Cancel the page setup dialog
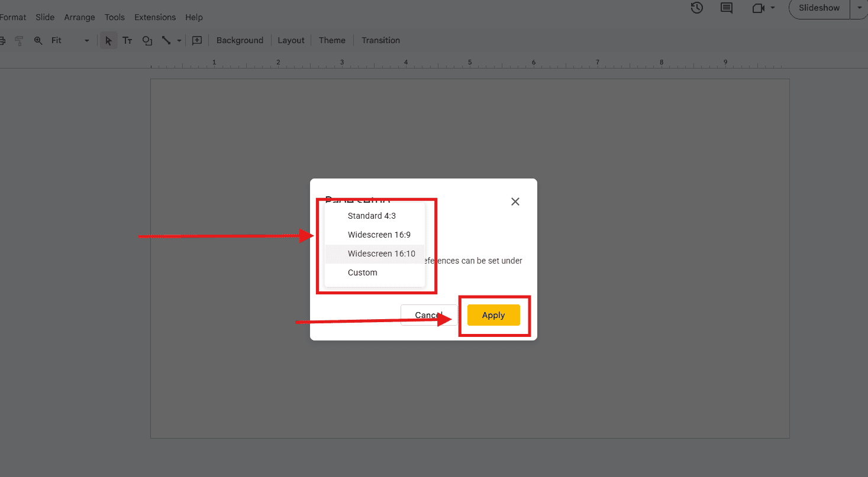 pyautogui.click(x=427, y=315)
